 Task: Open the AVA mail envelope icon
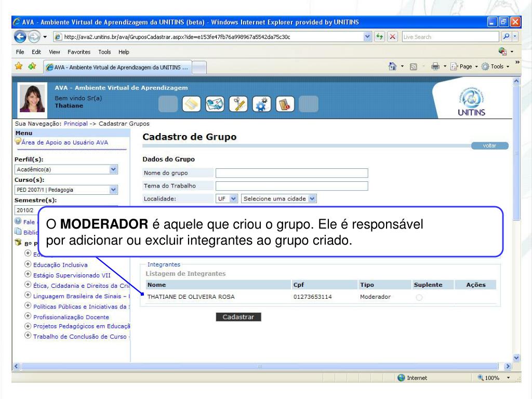click(215, 104)
